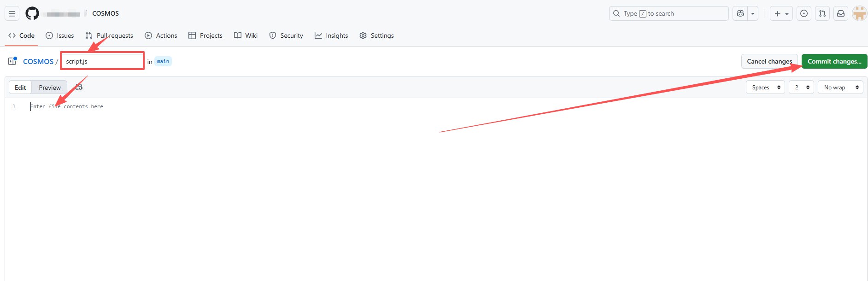Open pull requests icon in top bar
Image resolution: width=868 pixels, height=281 pixels.
(x=822, y=13)
